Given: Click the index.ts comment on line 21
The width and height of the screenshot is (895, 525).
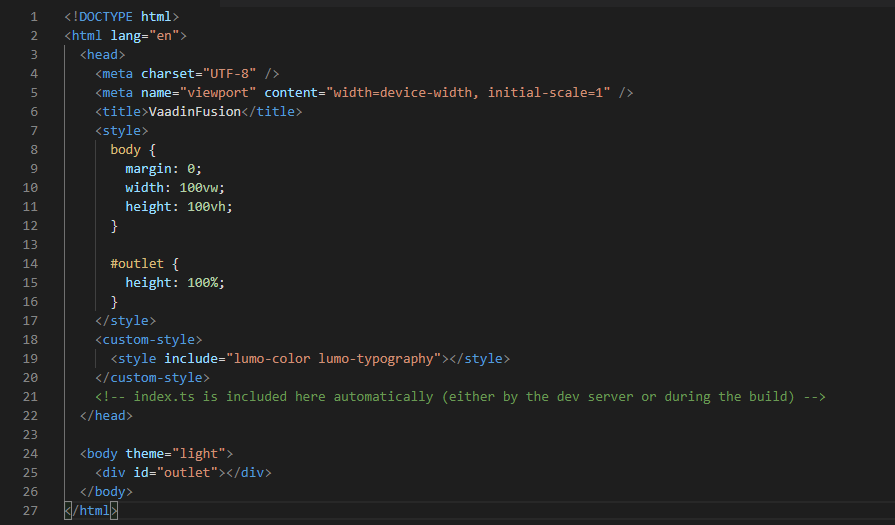Looking at the screenshot, I should (x=460, y=397).
